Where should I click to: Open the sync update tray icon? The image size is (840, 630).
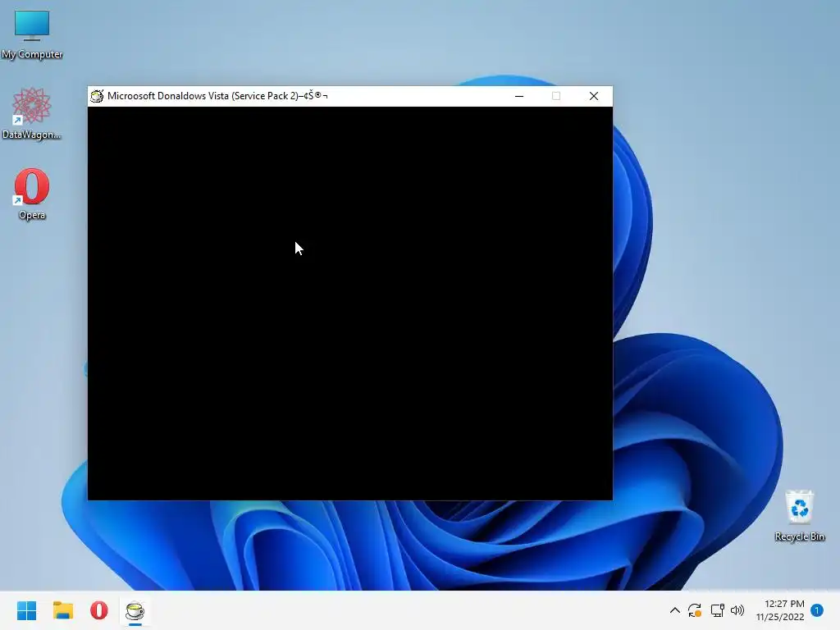(x=695, y=610)
